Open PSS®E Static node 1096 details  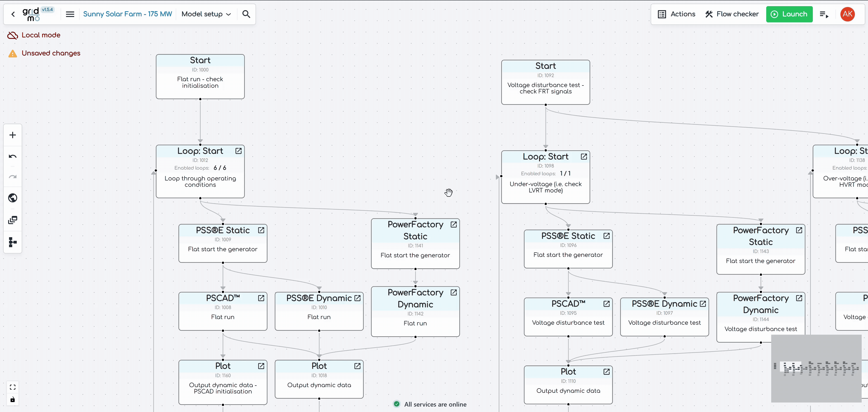[607, 236]
